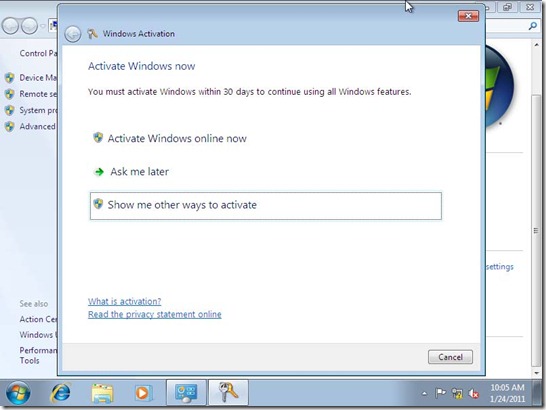Open Internet Explorer from the taskbar

pyautogui.click(x=61, y=393)
